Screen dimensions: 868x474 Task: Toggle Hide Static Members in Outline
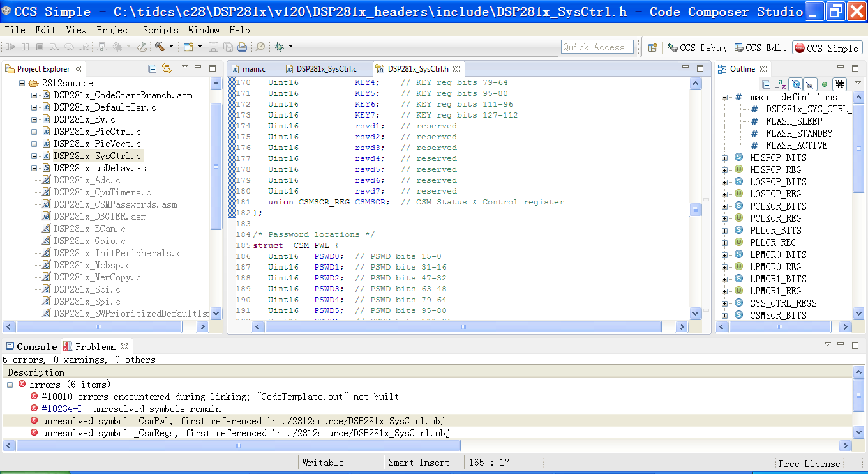pos(810,84)
